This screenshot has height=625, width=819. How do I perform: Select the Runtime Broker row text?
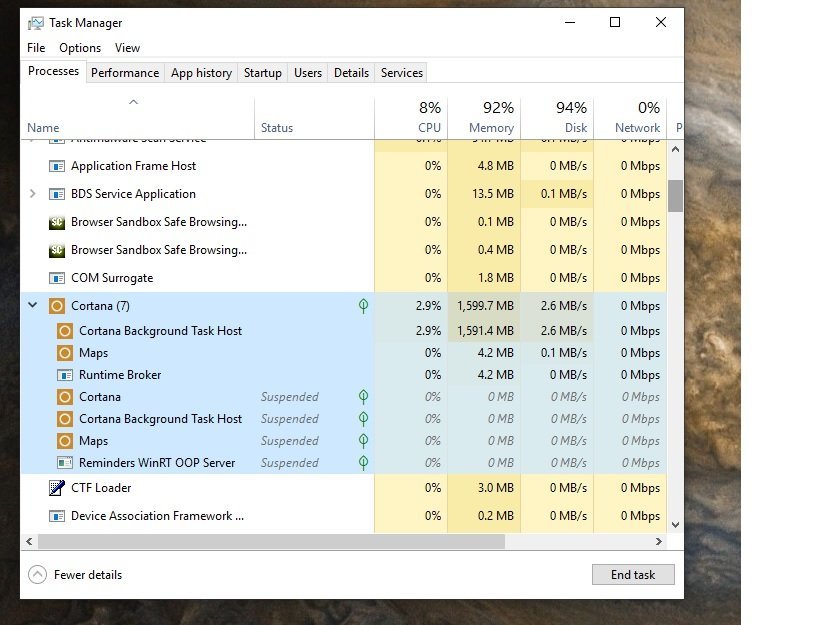point(120,375)
